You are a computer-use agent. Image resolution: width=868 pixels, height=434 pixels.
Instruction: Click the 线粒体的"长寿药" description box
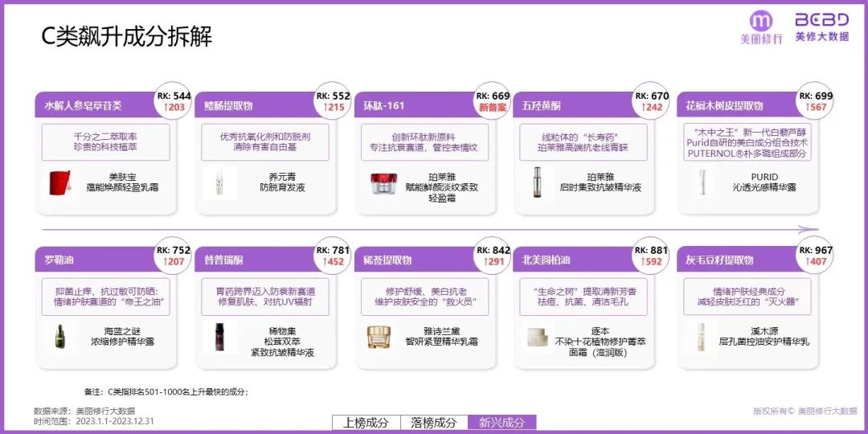(x=583, y=142)
